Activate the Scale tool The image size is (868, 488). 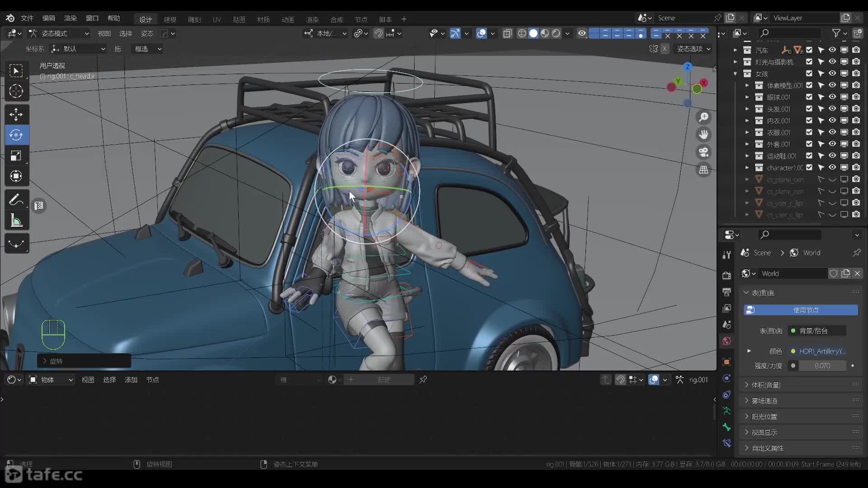[16, 155]
